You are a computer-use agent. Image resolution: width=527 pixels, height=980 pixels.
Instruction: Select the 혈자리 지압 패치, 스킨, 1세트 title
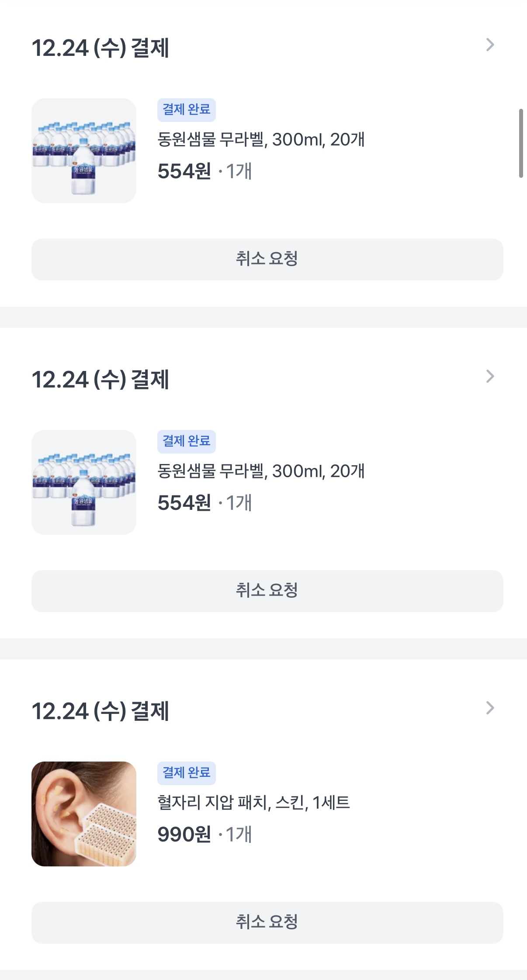tap(253, 803)
